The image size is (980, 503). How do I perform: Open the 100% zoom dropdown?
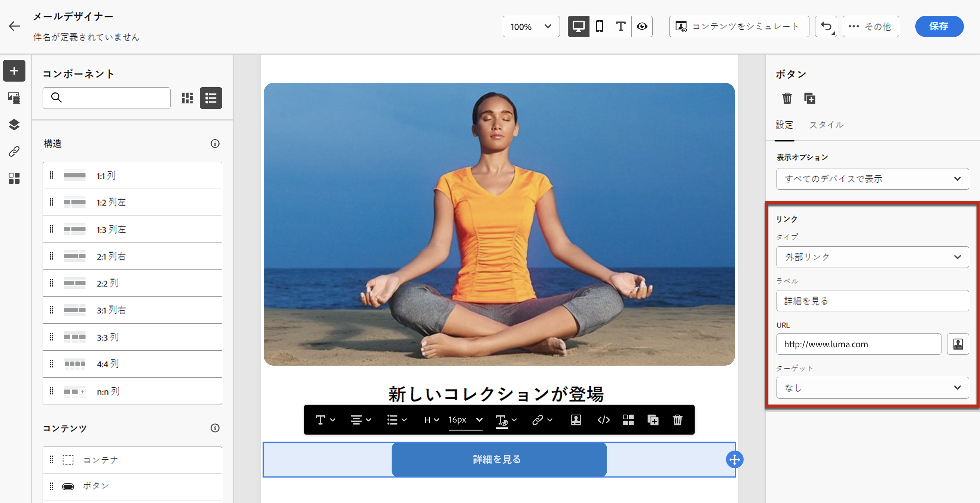(531, 26)
